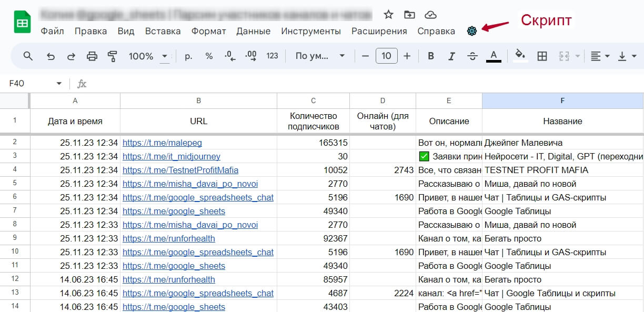The image size is (644, 312).
Task: Activate the paint format tool
Action: [112, 56]
